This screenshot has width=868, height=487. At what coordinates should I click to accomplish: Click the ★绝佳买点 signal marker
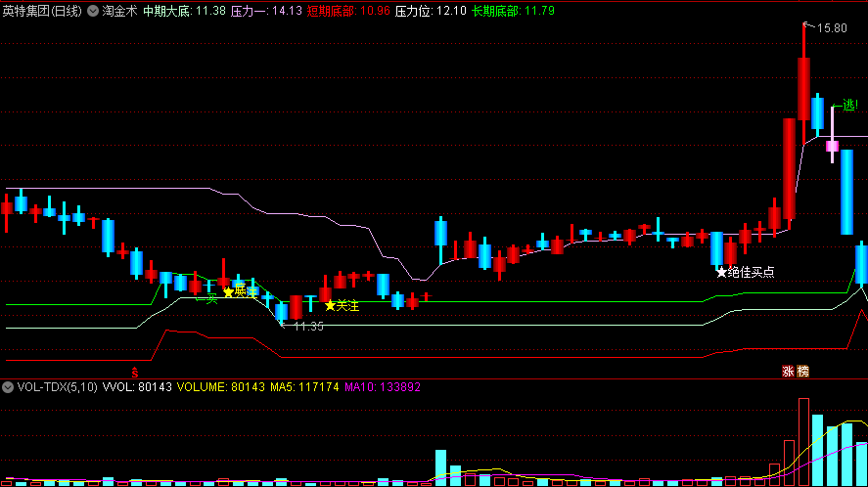click(745, 272)
